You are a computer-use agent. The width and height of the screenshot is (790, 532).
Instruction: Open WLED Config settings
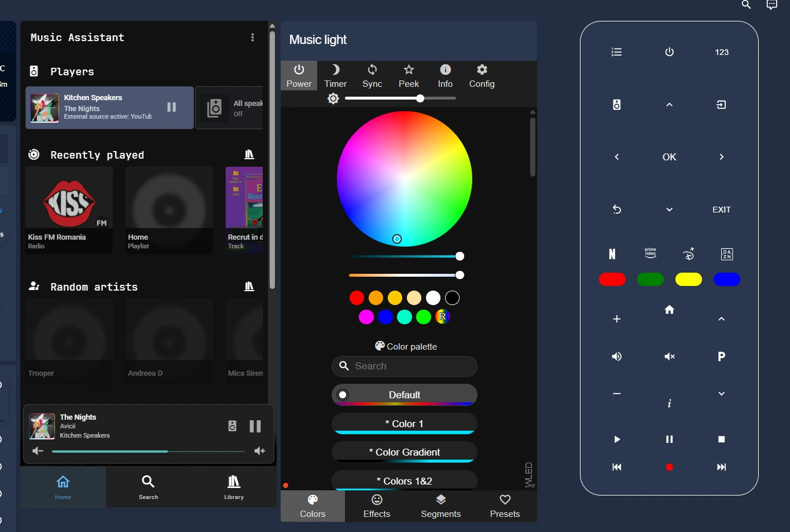tap(482, 76)
